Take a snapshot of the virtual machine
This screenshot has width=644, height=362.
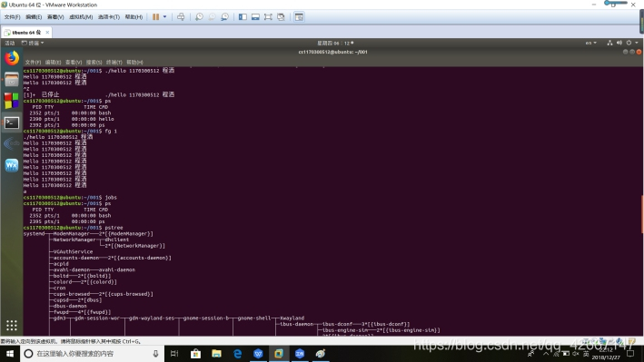pos(199,17)
